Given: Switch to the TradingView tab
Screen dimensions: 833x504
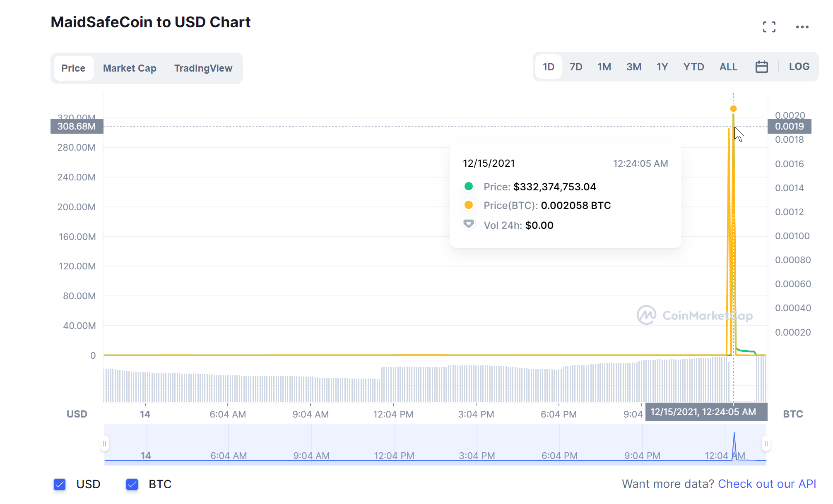Looking at the screenshot, I should point(203,68).
